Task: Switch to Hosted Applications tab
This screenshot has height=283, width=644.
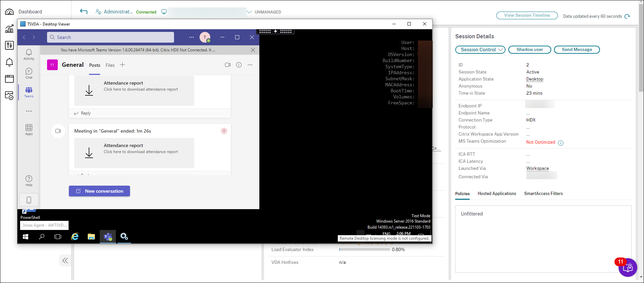Action: tap(497, 194)
